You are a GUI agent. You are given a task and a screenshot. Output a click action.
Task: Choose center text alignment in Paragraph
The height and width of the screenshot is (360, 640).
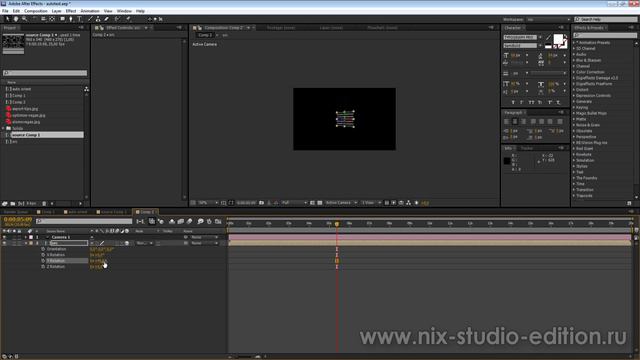[x=515, y=122]
